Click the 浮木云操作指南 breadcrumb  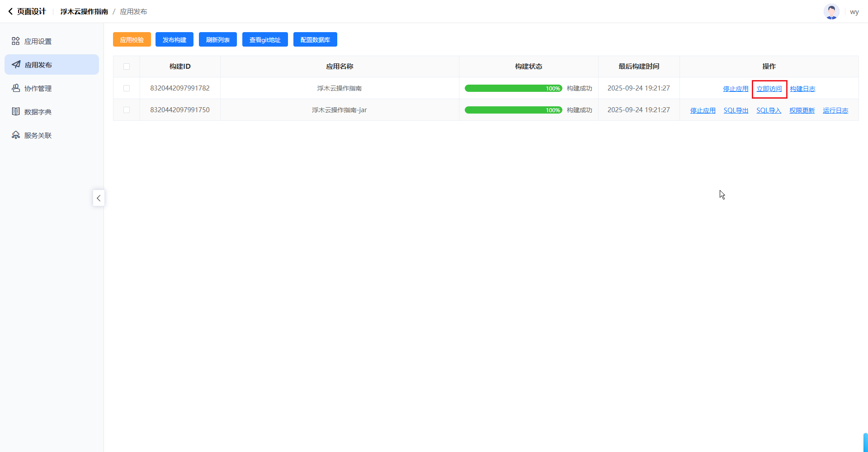pos(84,12)
